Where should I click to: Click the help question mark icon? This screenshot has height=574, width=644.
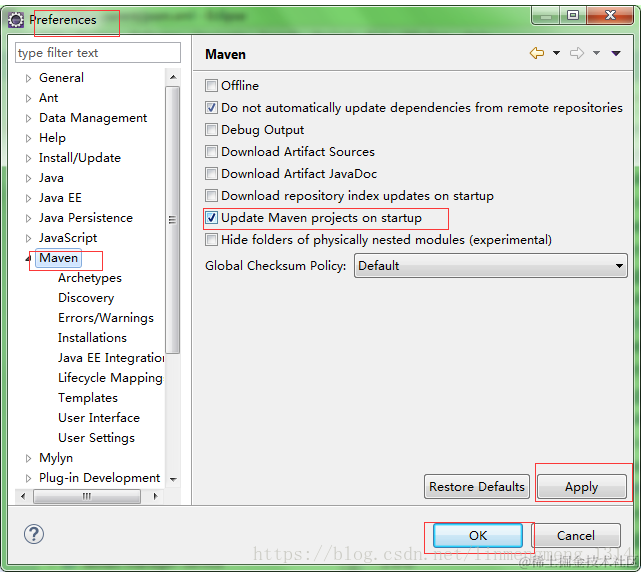pos(34,535)
